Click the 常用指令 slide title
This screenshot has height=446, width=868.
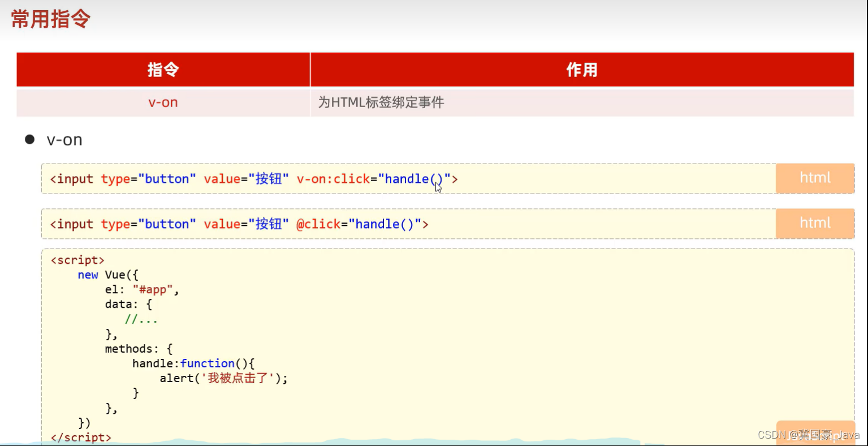(51, 19)
